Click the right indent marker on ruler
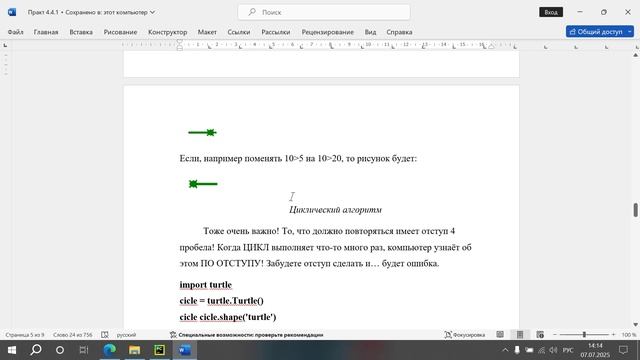The image size is (640, 360). [491, 47]
